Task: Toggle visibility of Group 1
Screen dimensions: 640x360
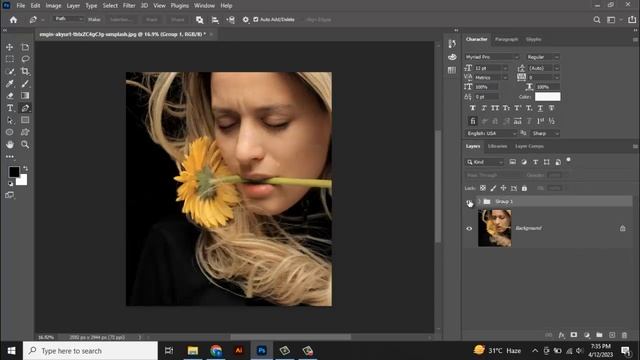Action: tap(469, 202)
